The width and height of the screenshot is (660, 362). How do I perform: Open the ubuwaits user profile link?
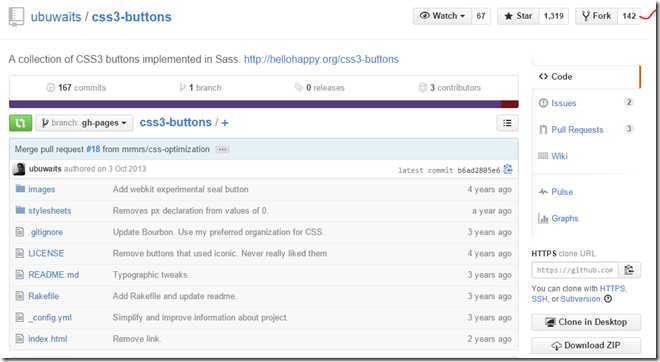tap(56, 17)
